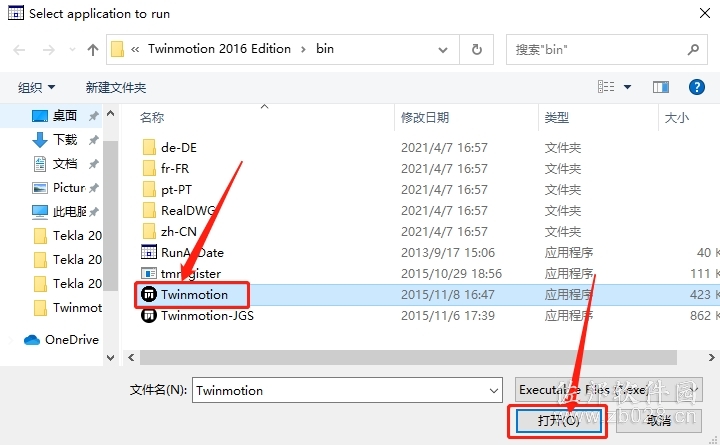Viewport: 720px width, 445px height.
Task: Select the Twinmotion-JGS application icon
Action: coord(149,315)
